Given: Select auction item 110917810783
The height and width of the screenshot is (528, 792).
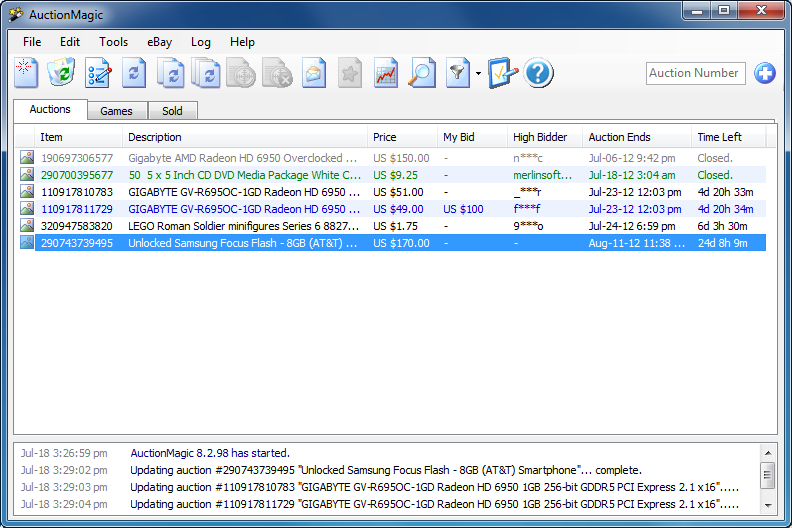Looking at the screenshot, I should pos(77,192).
